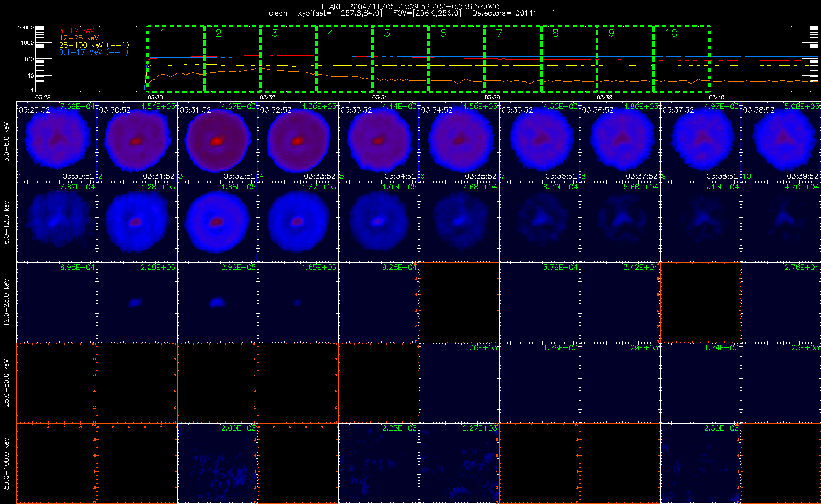The width and height of the screenshot is (821, 504).
Task: Select interval marker 10 in the light curve
Action: pyautogui.click(x=671, y=33)
